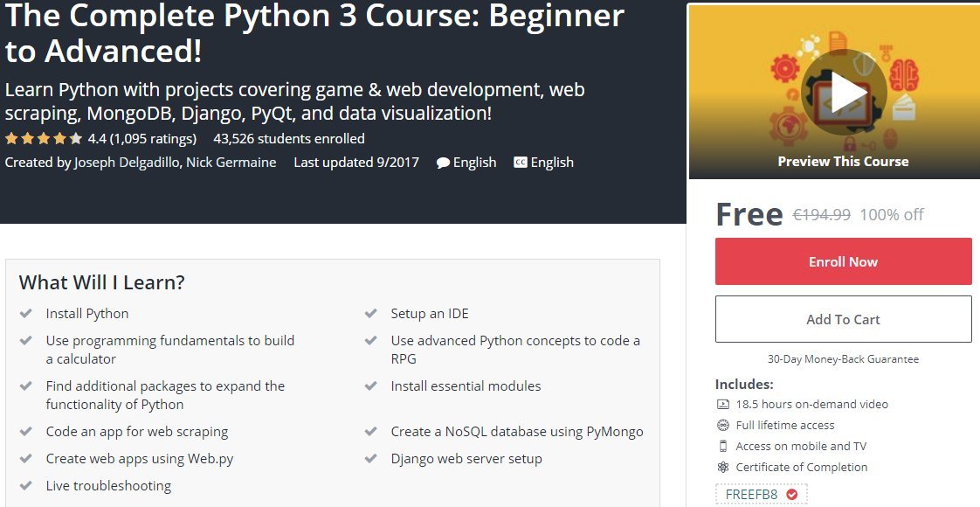Click the Includes: label
The height and width of the screenshot is (507, 980).
pyautogui.click(x=744, y=384)
